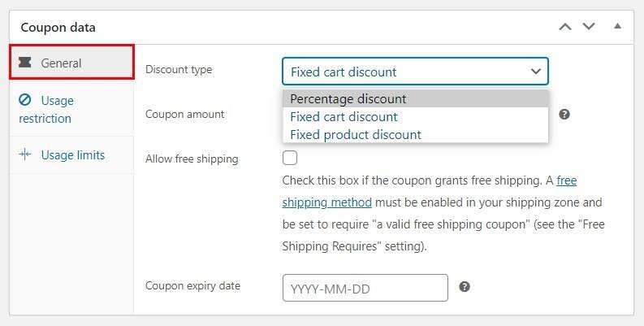Image resolution: width=644 pixels, height=326 pixels.
Task: Click the Usage restriction ban icon
Action: click(x=25, y=100)
